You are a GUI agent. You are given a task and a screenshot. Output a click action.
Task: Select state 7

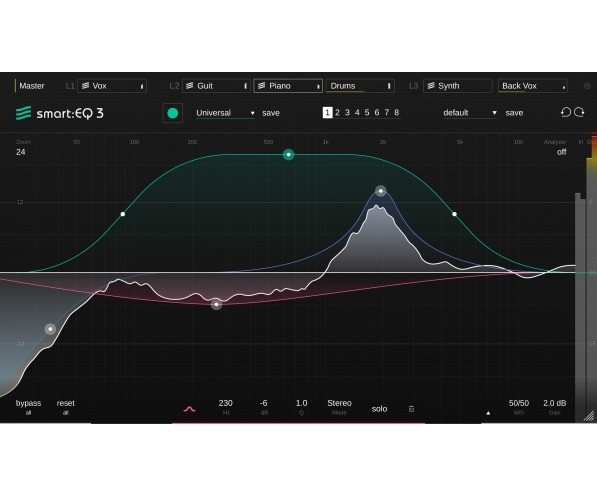(x=387, y=112)
